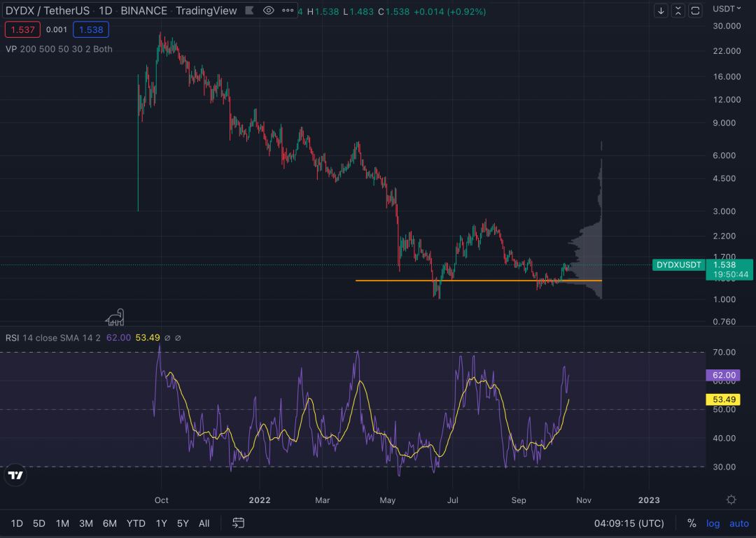
Task: Select the 5Y date range
Action: click(x=183, y=523)
